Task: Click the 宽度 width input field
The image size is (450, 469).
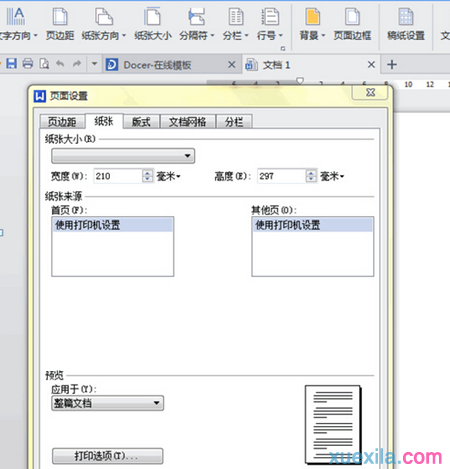Action: 118,176
